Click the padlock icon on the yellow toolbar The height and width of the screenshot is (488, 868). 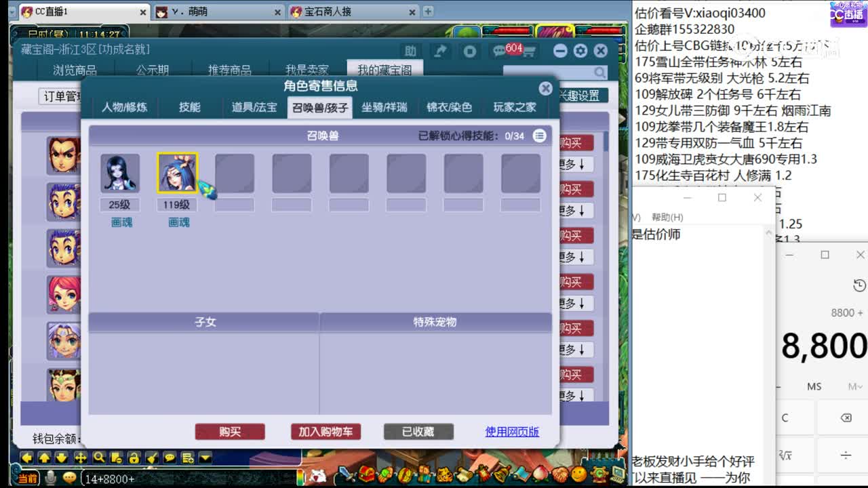[x=135, y=457]
